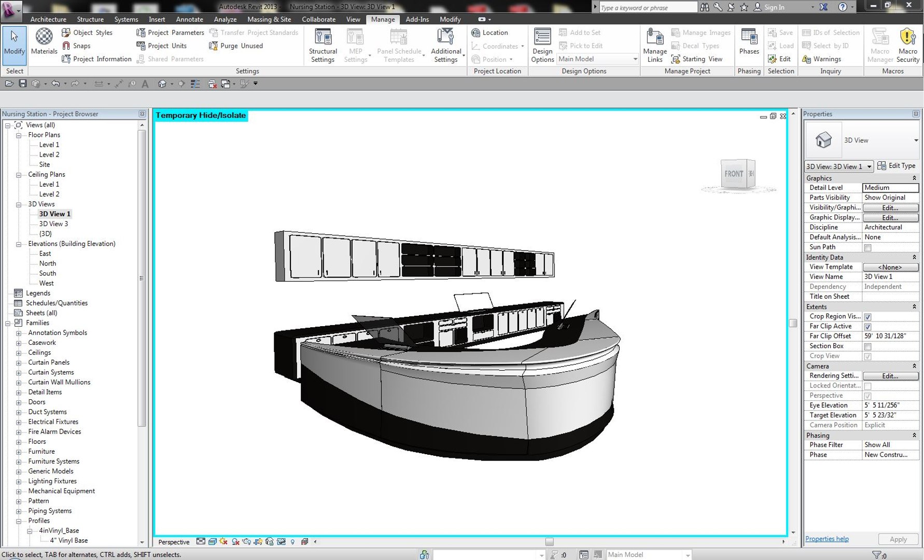Expand the Doors family node
The image size is (924, 560).
[19, 402]
